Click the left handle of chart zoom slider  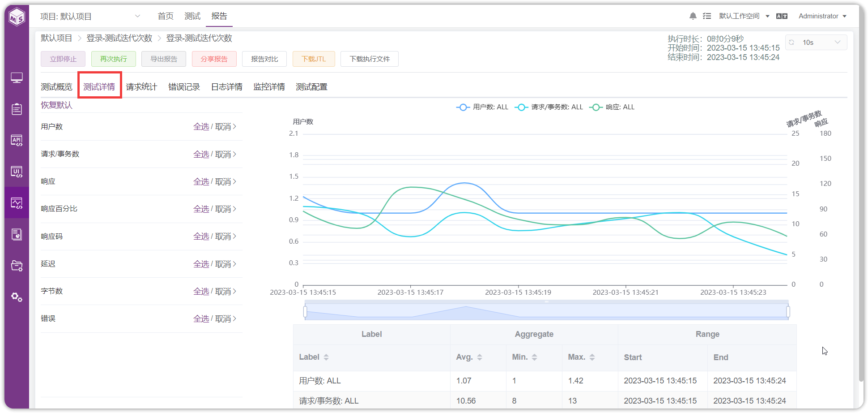pos(305,311)
